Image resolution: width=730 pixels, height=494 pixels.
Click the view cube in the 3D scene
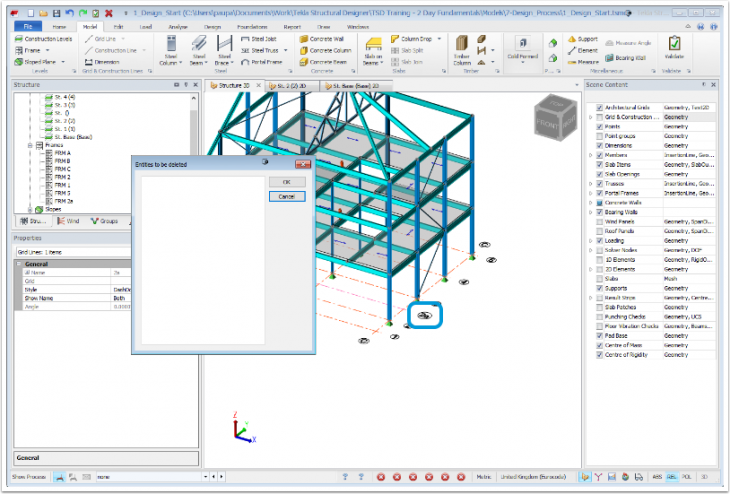[555, 117]
